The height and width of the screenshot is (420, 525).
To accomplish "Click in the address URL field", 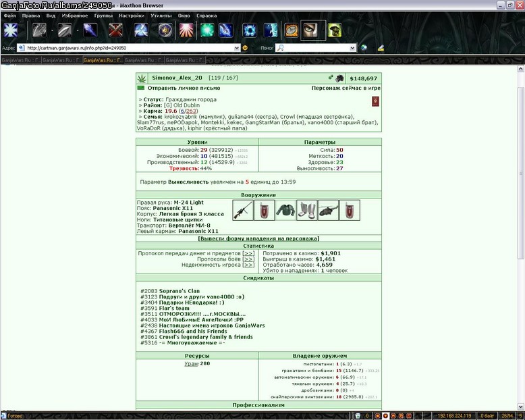I will (129, 48).
